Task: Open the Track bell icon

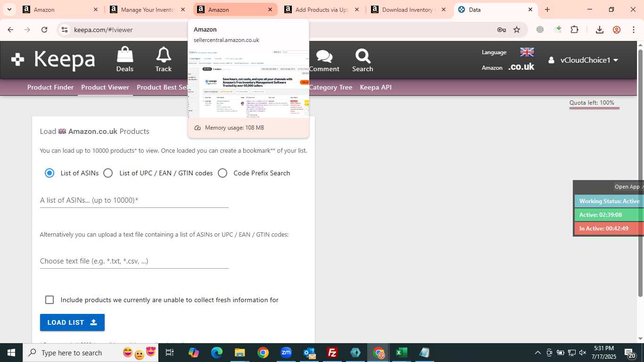Action: (x=164, y=59)
